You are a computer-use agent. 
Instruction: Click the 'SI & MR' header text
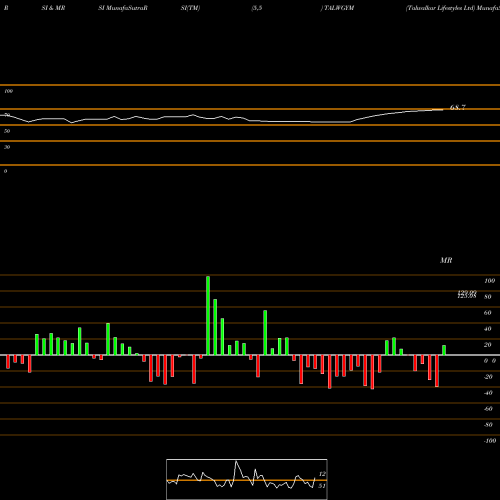53,8
